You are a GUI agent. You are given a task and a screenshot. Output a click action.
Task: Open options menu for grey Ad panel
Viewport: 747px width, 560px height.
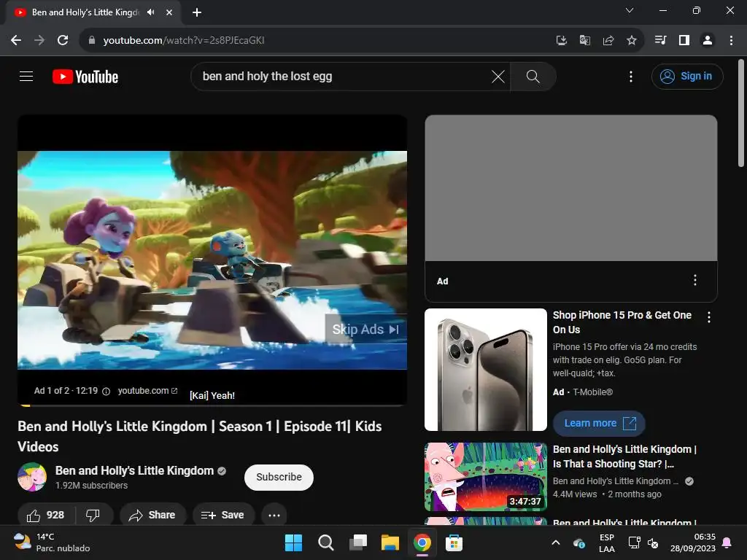695,280
